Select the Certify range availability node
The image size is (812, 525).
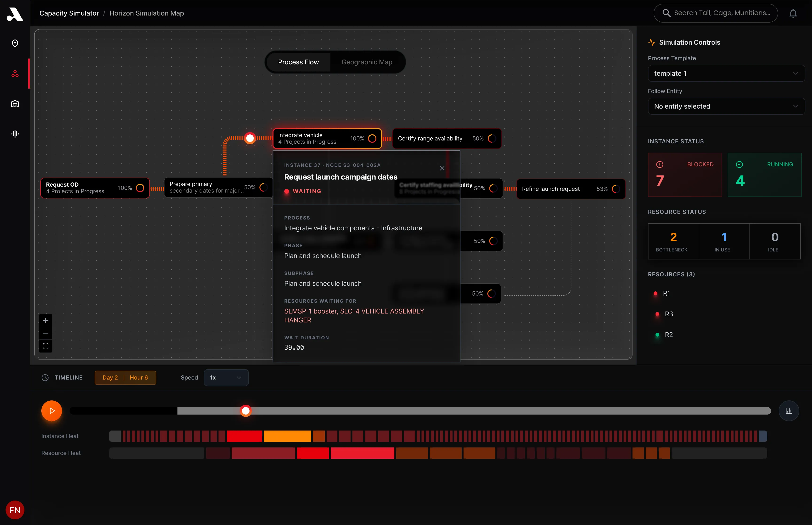(447, 138)
